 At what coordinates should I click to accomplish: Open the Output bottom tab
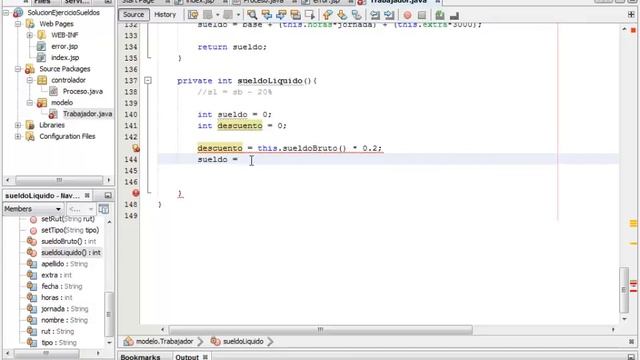click(187, 357)
